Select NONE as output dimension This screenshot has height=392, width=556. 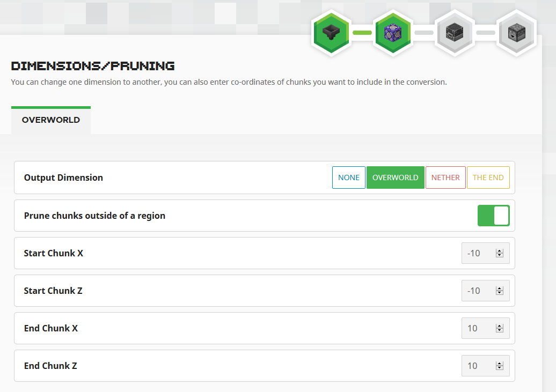click(x=348, y=177)
